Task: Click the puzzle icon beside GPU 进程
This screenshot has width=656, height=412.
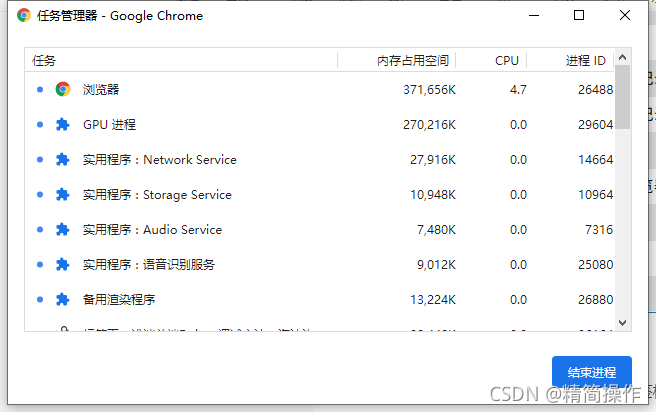Action: coord(63,124)
